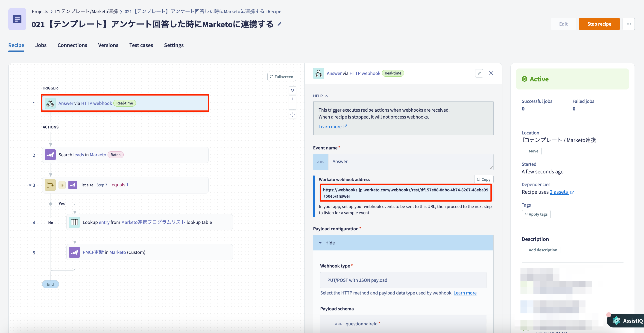This screenshot has height=333, width=644.
Task: Click the IF condition branch icon in step 3
Action: [x=50, y=185]
